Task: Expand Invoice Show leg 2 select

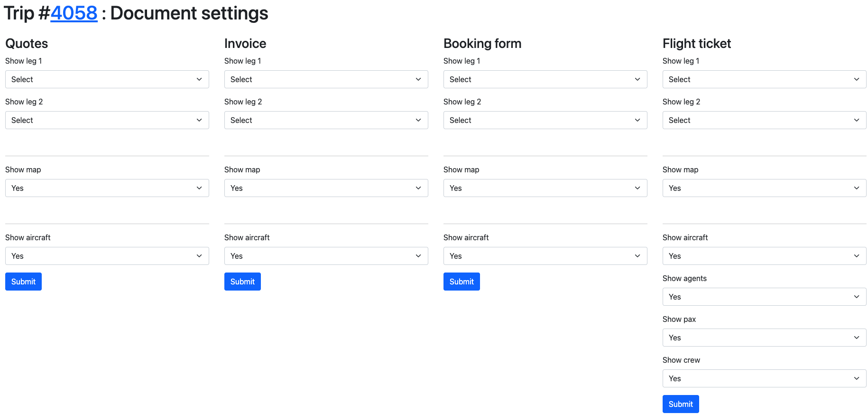Action: (326, 120)
